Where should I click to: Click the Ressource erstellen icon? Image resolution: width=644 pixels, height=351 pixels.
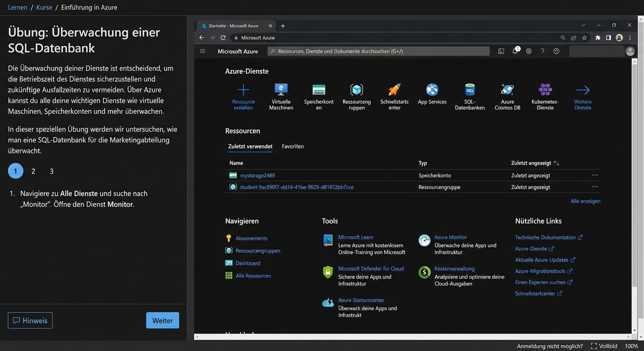pyautogui.click(x=243, y=90)
